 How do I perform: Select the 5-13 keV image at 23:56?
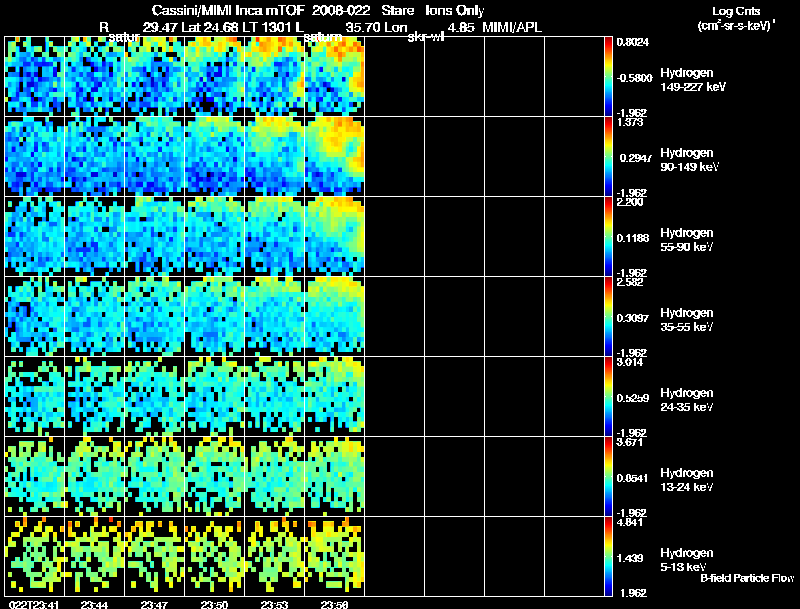(x=335, y=557)
